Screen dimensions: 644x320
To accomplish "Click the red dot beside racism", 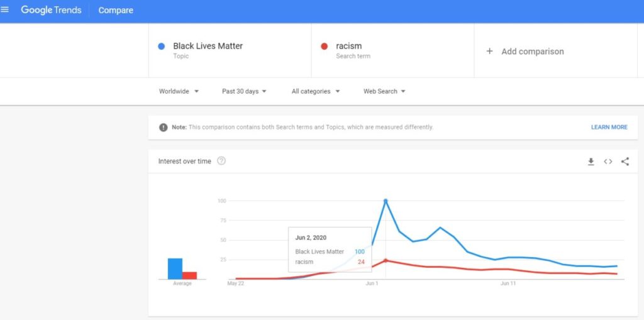I will [324, 47].
